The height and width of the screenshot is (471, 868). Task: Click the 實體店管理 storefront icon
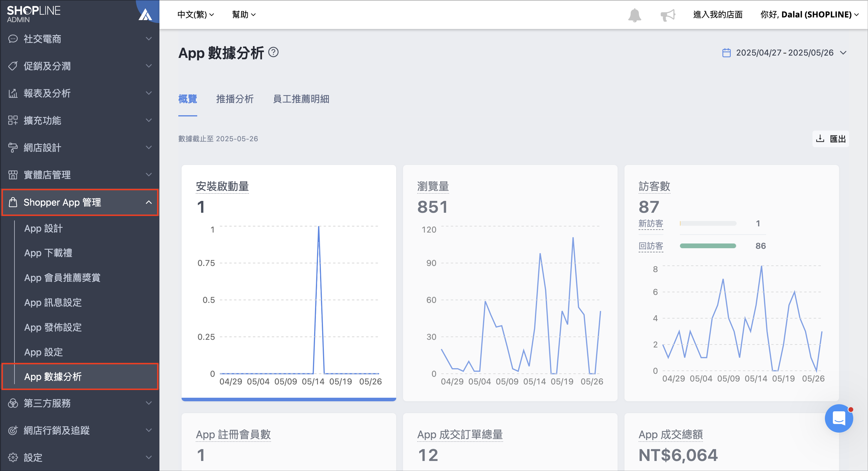[x=13, y=175]
